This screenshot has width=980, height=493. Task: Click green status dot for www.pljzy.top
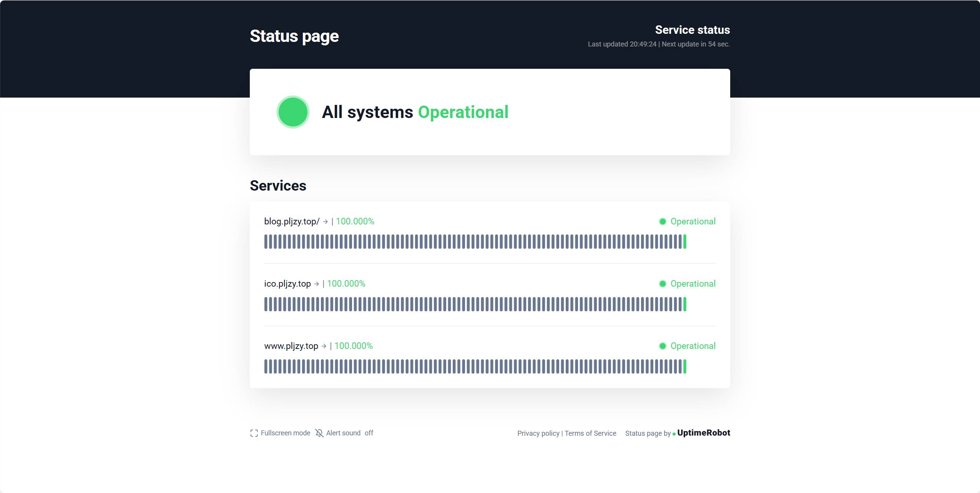coord(663,346)
